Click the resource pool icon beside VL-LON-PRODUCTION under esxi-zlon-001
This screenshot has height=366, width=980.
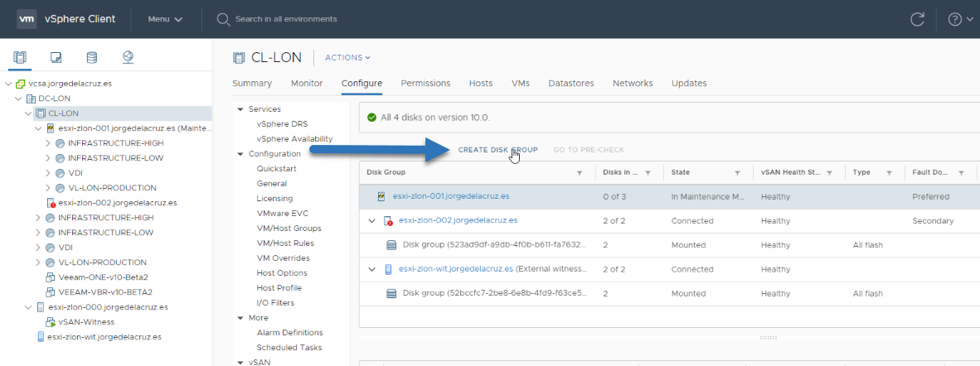click(x=61, y=188)
